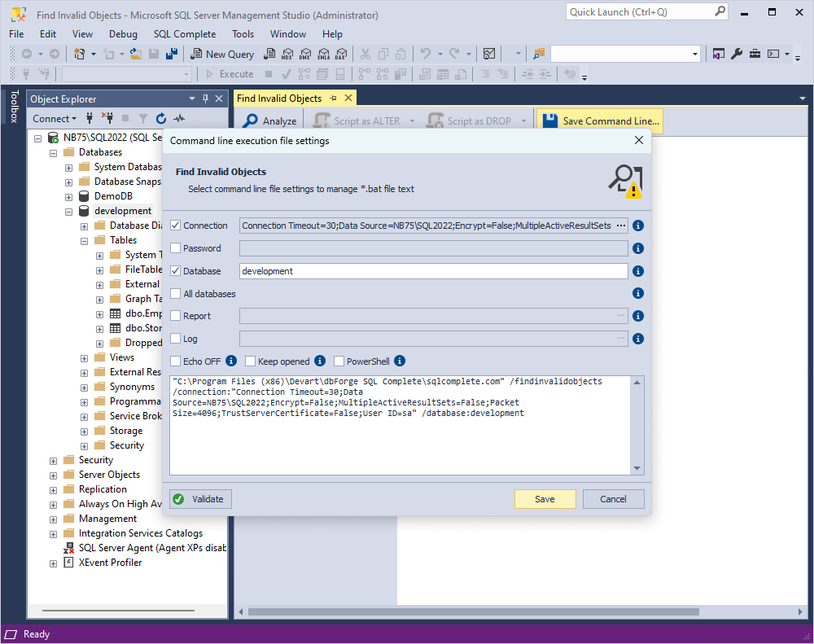The height and width of the screenshot is (644, 814).
Task: Open the SQL Complete menu
Action: [185, 33]
